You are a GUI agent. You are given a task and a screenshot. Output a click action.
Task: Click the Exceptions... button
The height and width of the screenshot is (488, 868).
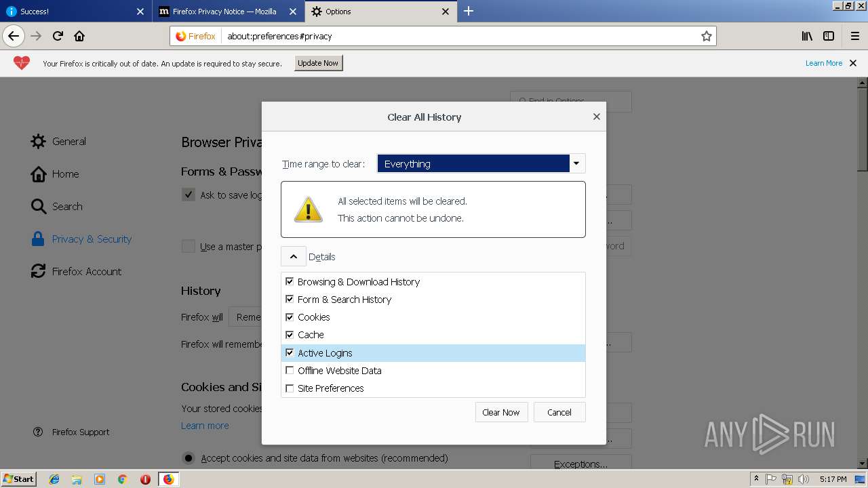click(580, 464)
